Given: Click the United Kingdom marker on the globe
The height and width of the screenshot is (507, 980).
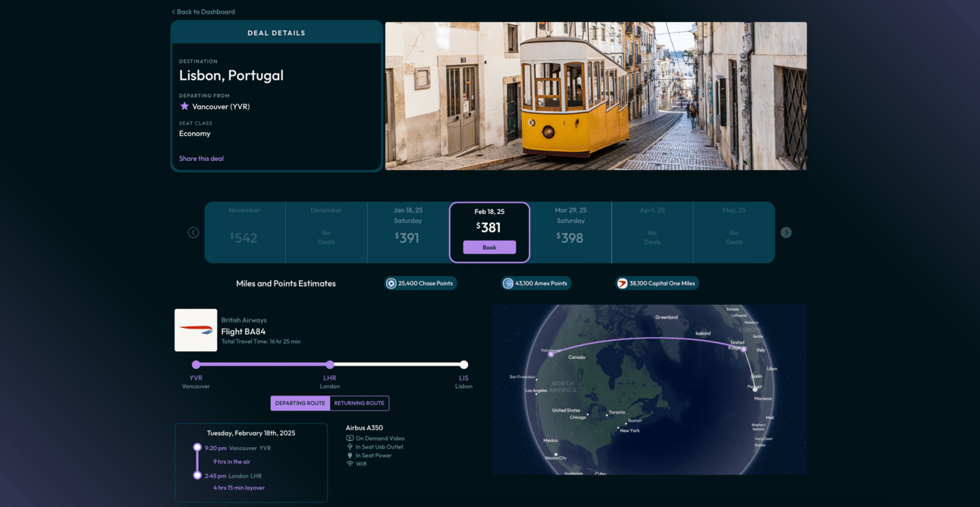Looking at the screenshot, I should click(x=744, y=349).
